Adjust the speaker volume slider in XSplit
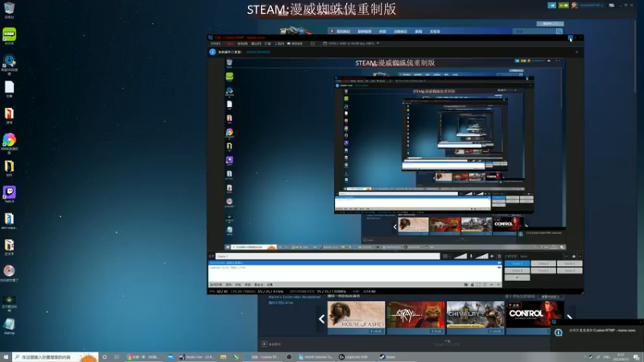Viewport: 644px width, 362px height. [481, 256]
